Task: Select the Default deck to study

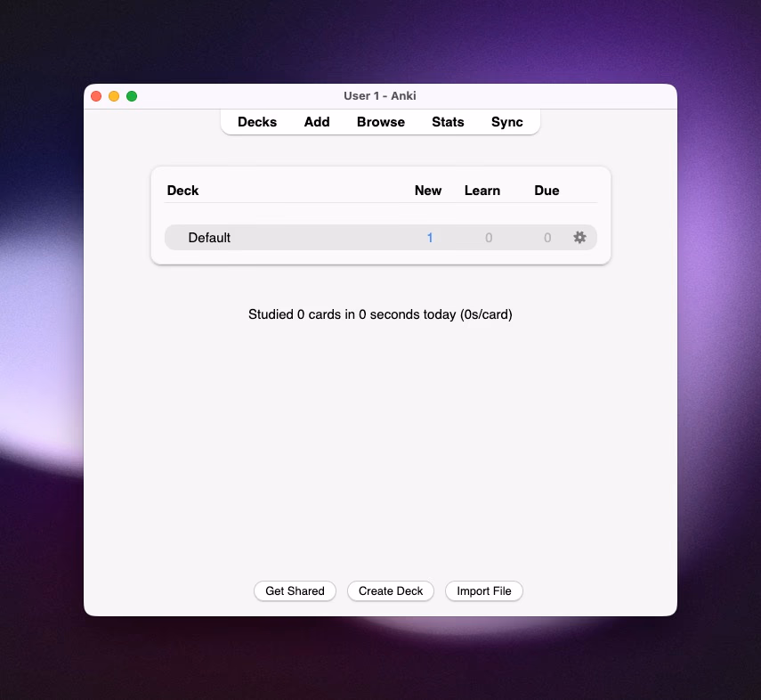Action: [x=209, y=238]
